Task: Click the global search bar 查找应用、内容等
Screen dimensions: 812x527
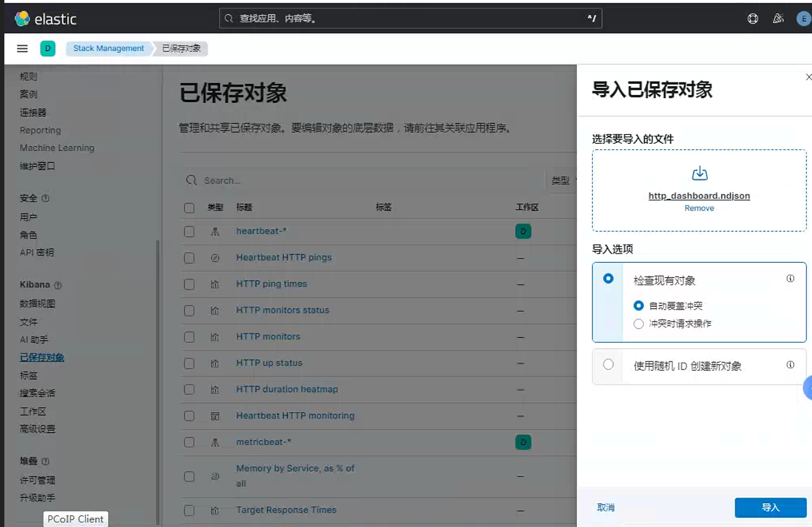Action: pyautogui.click(x=411, y=19)
